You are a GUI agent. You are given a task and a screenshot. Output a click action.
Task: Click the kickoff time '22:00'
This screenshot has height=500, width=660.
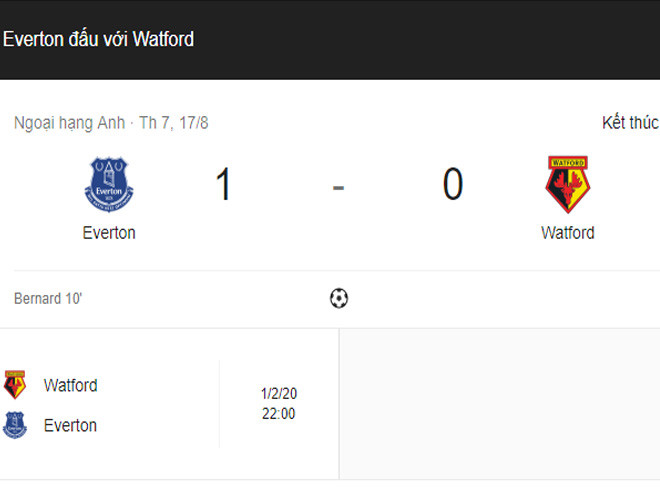(278, 414)
